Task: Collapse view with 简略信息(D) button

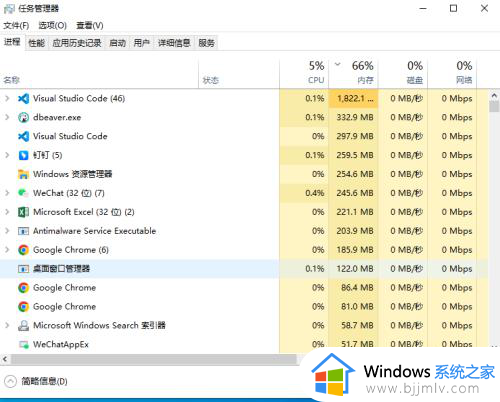Action: click(x=36, y=381)
